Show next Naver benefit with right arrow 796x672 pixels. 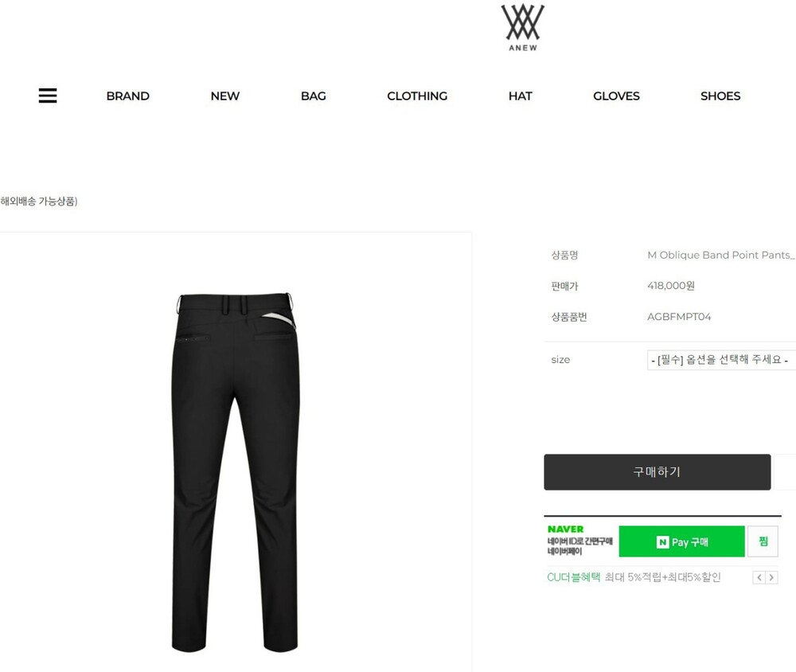[x=771, y=577]
